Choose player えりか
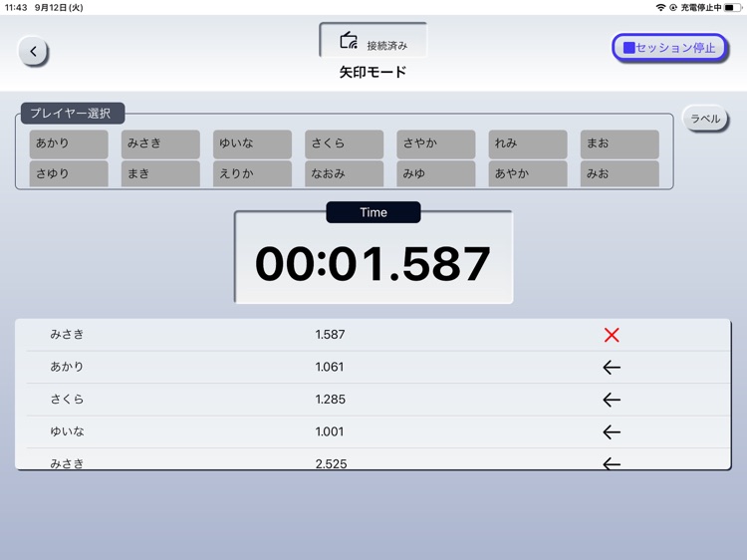 (x=252, y=173)
